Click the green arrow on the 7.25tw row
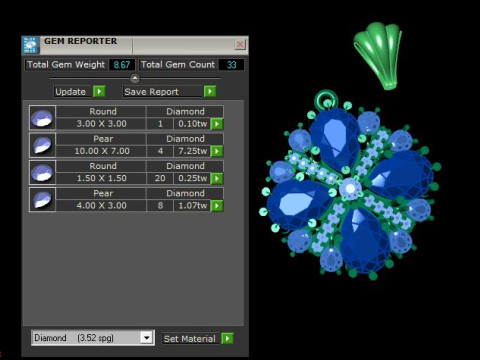 click(217, 151)
